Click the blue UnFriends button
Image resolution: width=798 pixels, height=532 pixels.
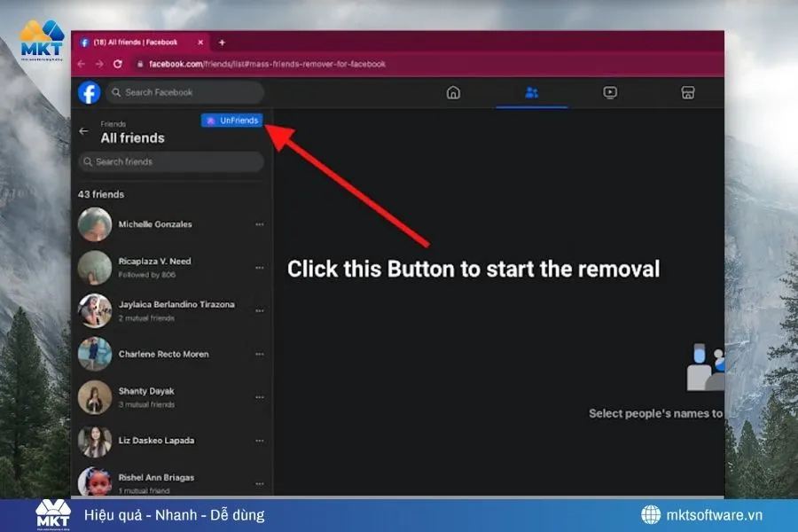coord(232,121)
